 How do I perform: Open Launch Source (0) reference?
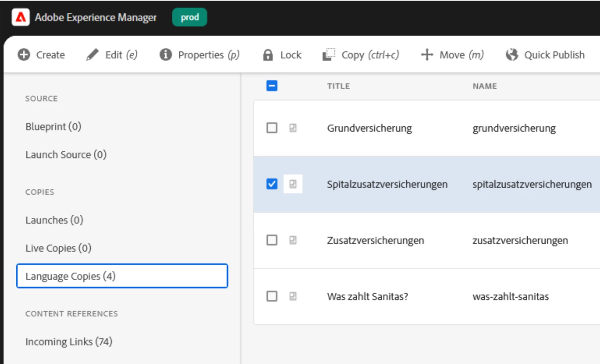[66, 155]
